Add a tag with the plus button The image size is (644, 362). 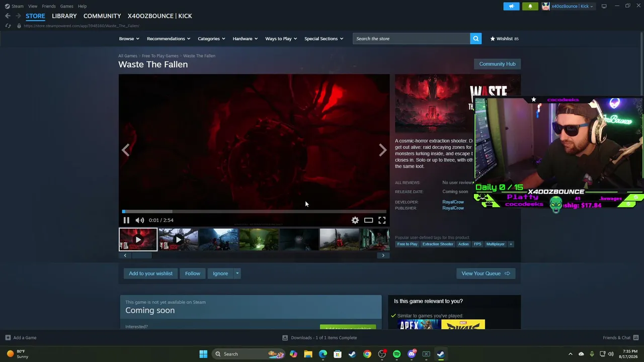(511, 244)
